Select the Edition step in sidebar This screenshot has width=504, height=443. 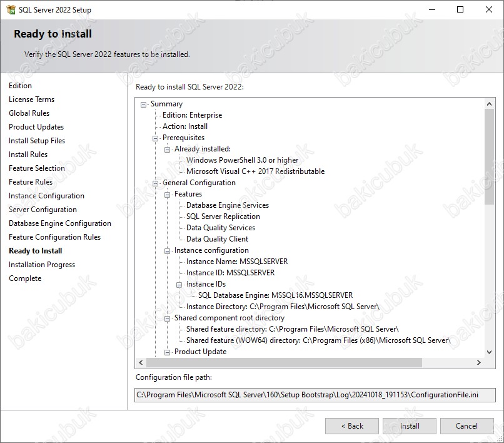[20, 86]
